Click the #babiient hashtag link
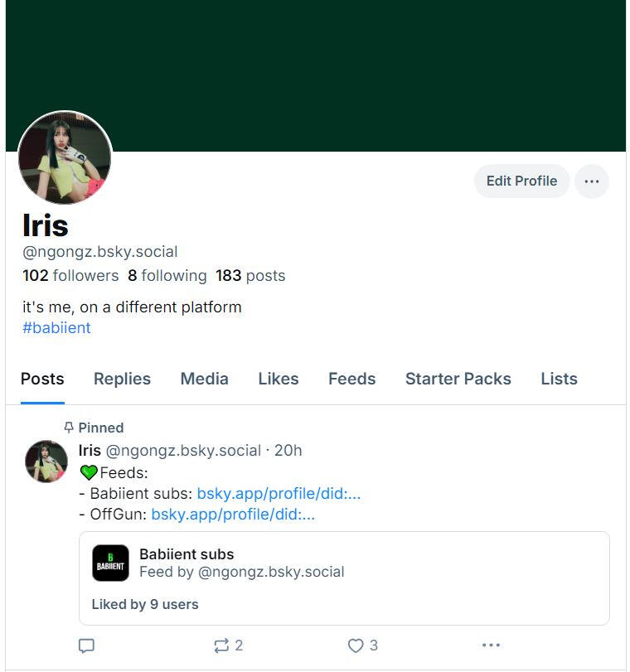The image size is (630, 672). [56, 327]
